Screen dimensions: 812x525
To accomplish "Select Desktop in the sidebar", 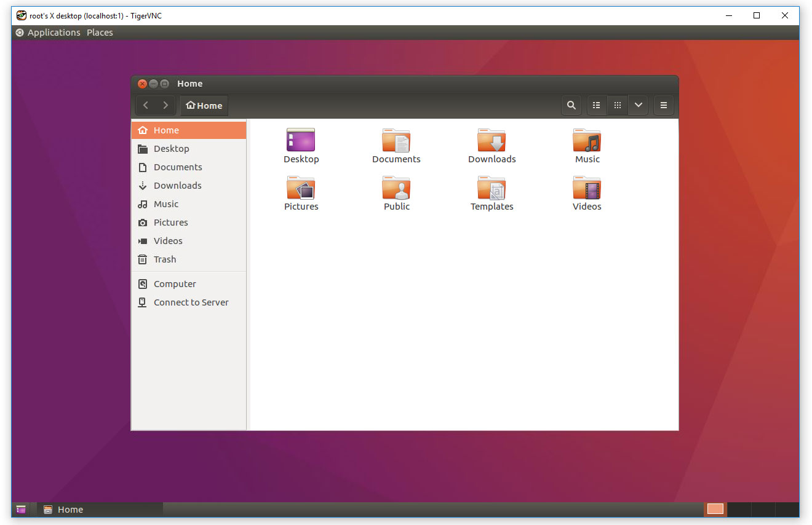I will point(189,148).
